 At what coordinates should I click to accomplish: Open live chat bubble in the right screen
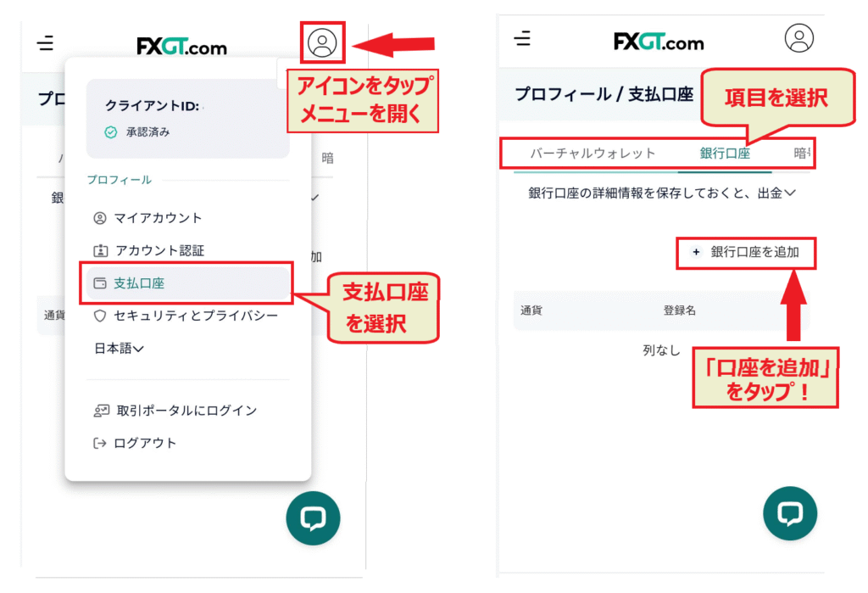790,513
